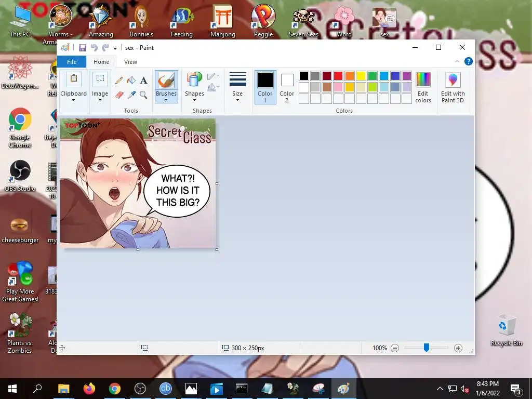Click the Shapes gallery icon
The height and width of the screenshot is (399, 532).
click(x=194, y=80)
